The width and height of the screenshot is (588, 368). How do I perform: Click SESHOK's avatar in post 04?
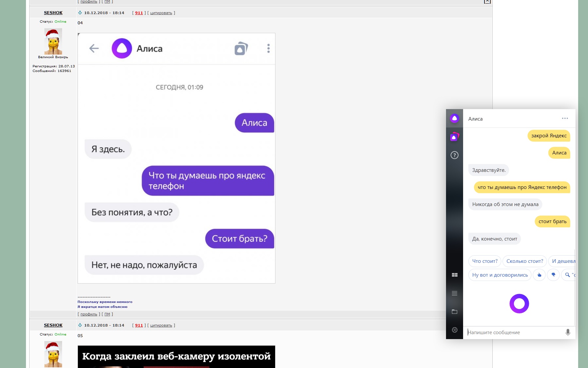click(x=53, y=41)
